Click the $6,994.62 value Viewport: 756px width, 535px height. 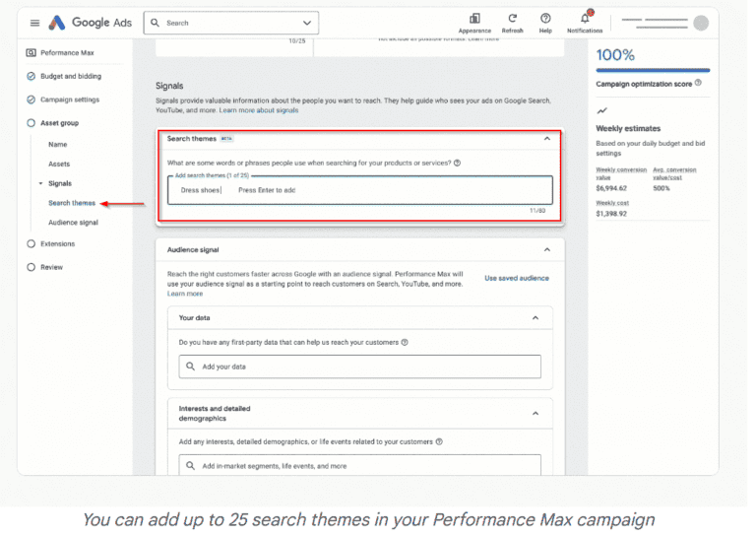click(611, 188)
